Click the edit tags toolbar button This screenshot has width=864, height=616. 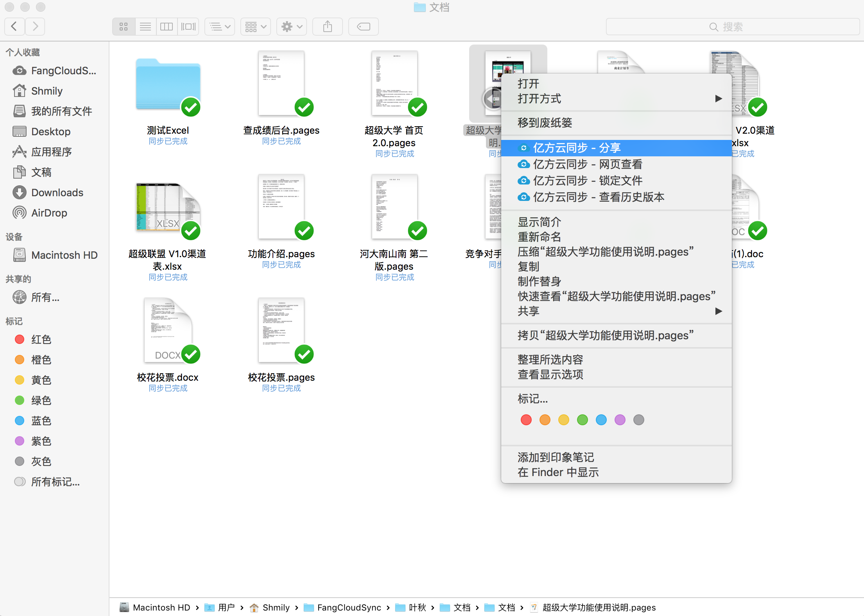[x=363, y=27]
